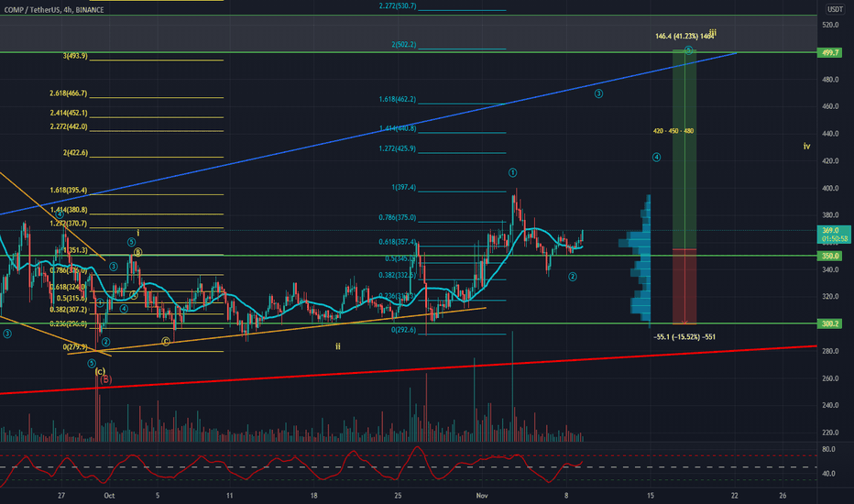Click the 40.0 oscillator scale value

pyautogui.click(x=828, y=474)
